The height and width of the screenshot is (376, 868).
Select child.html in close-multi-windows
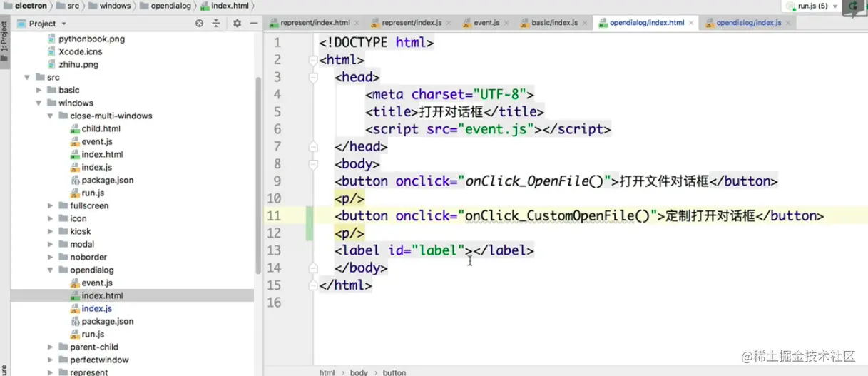pos(101,128)
